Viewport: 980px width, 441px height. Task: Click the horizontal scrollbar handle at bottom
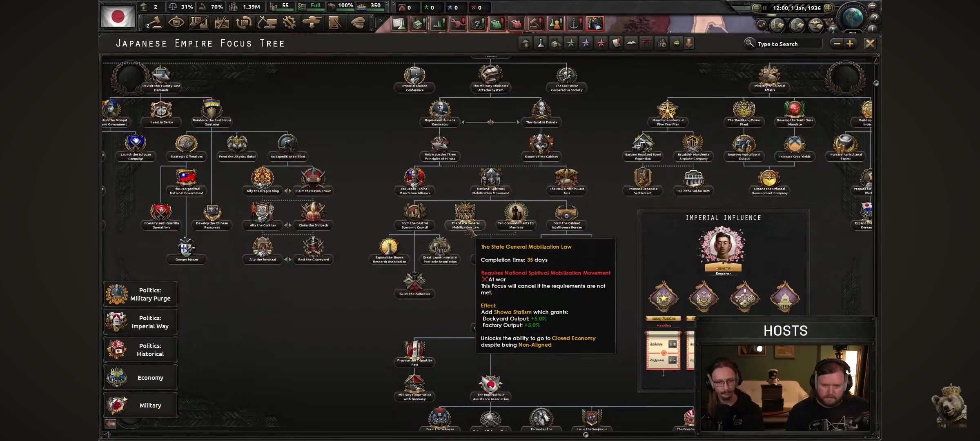point(586,435)
